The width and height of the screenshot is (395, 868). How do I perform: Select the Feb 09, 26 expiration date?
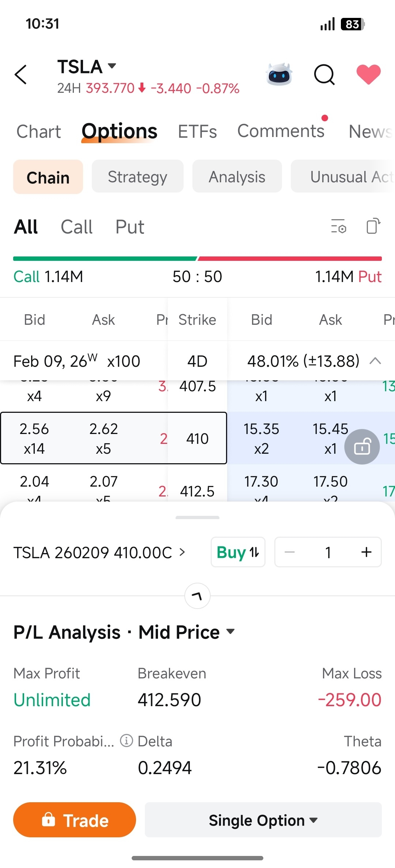[77, 361]
